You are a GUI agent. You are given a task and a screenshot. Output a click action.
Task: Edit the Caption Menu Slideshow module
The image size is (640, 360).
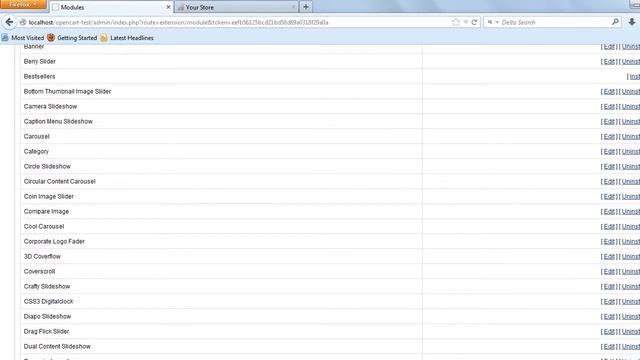click(x=609, y=122)
